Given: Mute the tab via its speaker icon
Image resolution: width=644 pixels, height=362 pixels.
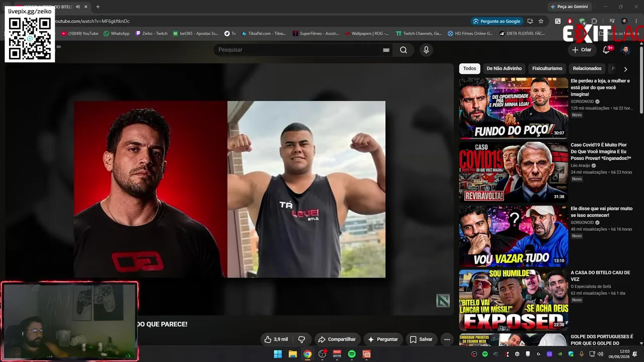Looking at the screenshot, I should tap(78, 7).
